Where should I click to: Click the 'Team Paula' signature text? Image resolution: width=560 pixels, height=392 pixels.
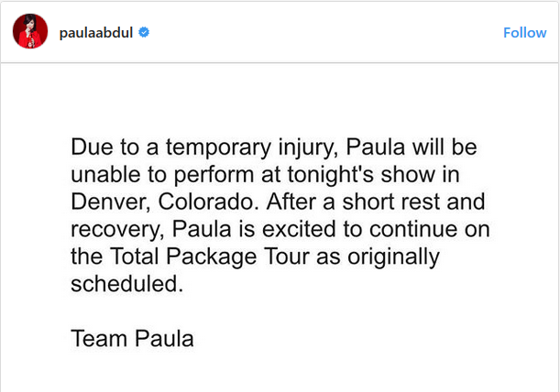pyautogui.click(x=132, y=339)
